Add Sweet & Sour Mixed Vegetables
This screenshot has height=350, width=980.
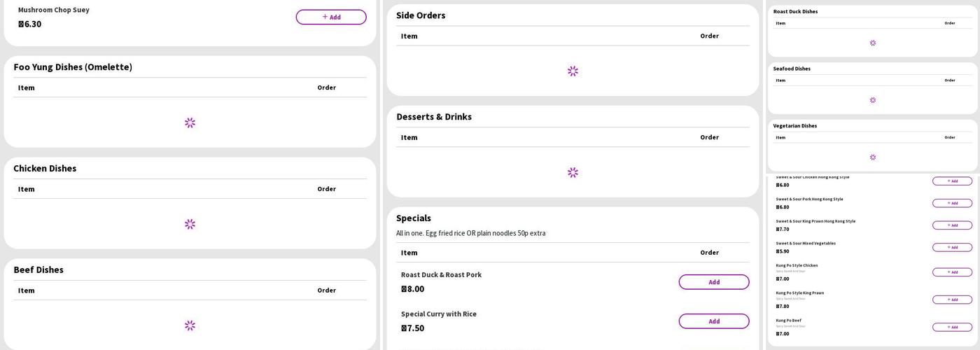click(952, 247)
